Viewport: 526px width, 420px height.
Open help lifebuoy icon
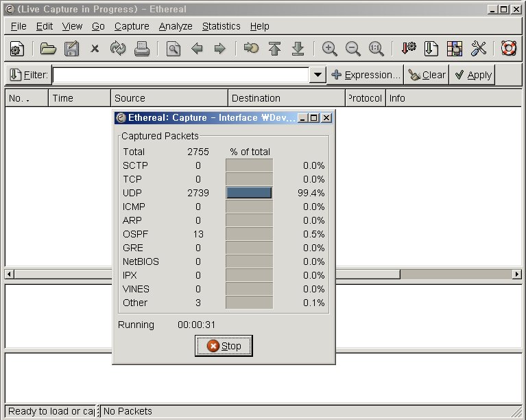point(509,49)
